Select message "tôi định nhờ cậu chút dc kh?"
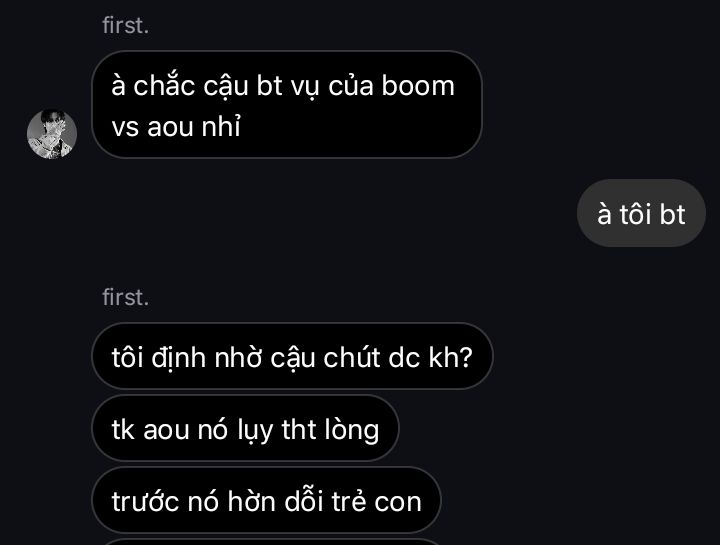720x545 pixels. 292,356
